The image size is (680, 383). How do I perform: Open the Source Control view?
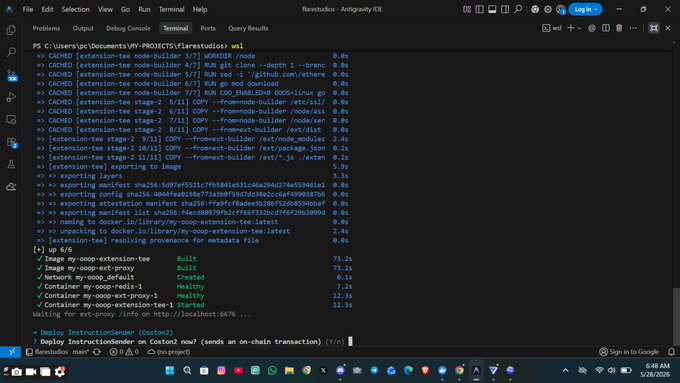point(11,75)
